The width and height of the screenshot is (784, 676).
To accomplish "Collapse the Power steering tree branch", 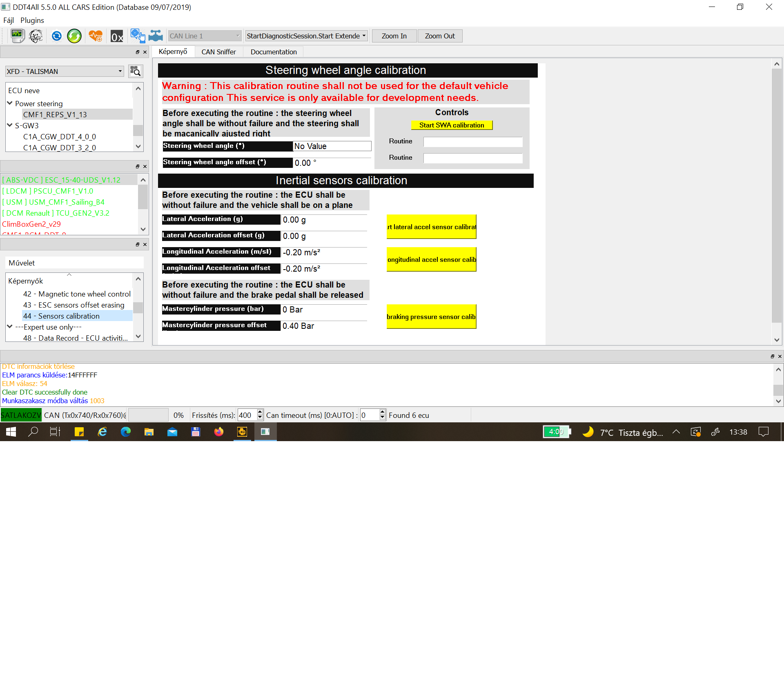I will [x=10, y=103].
